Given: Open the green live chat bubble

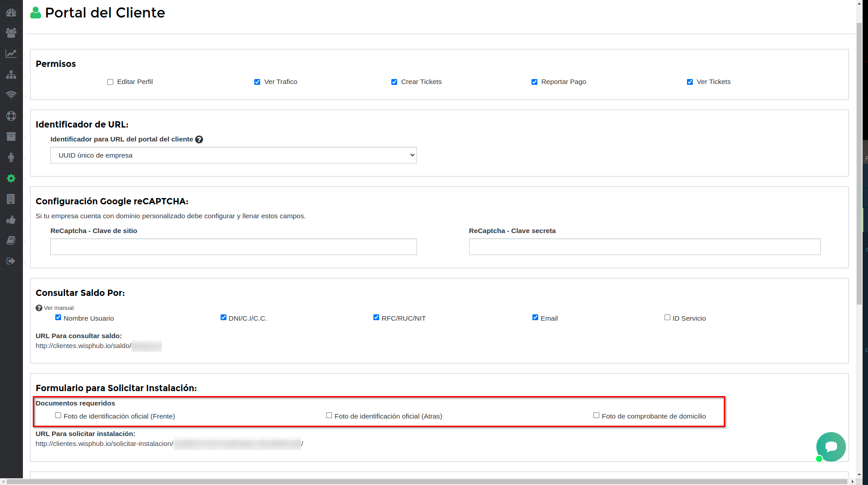Looking at the screenshot, I should pyautogui.click(x=831, y=446).
